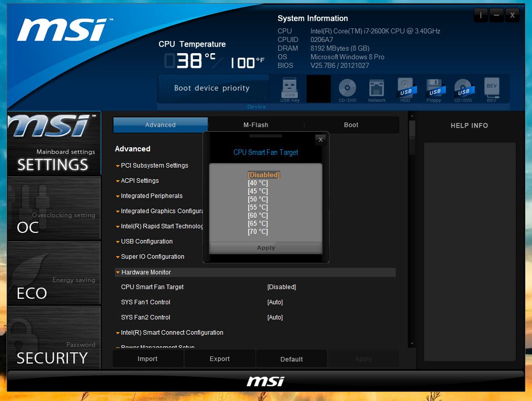Viewport: 532px width, 401px height.
Task: Click Apply in the fan target popup
Action: tap(265, 248)
